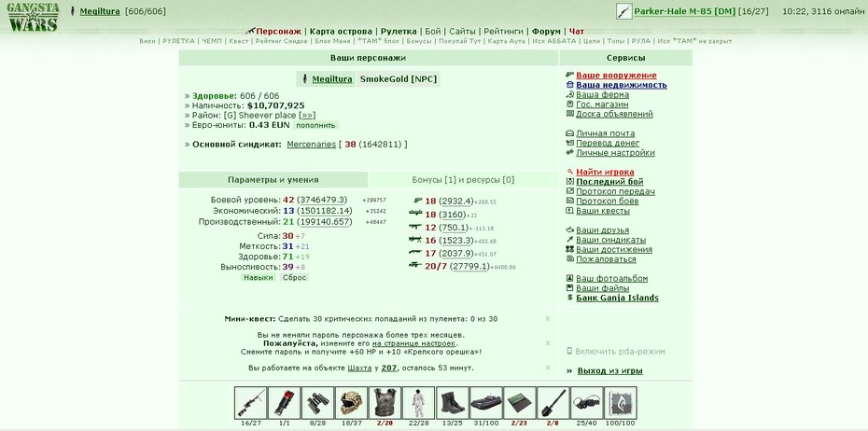Image resolution: width=868 pixels, height=431 pixels.
Task: Open the Ваши синдикаты link
Action: (610, 240)
